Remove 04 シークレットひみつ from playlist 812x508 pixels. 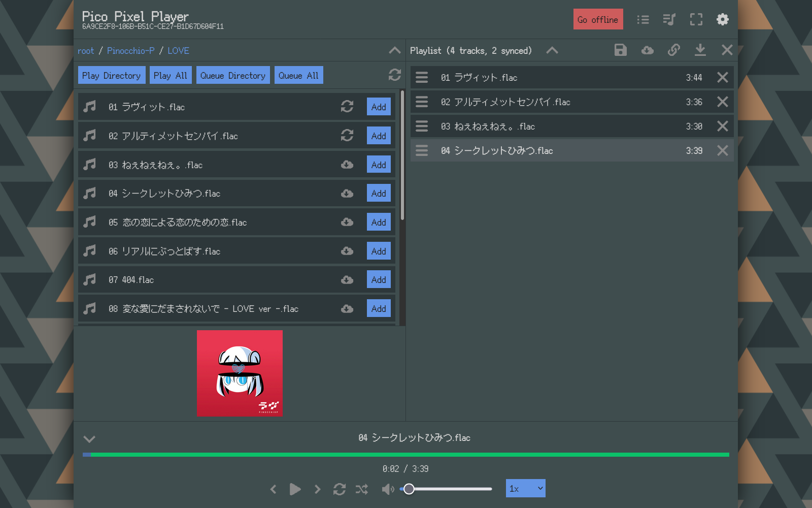pos(722,150)
